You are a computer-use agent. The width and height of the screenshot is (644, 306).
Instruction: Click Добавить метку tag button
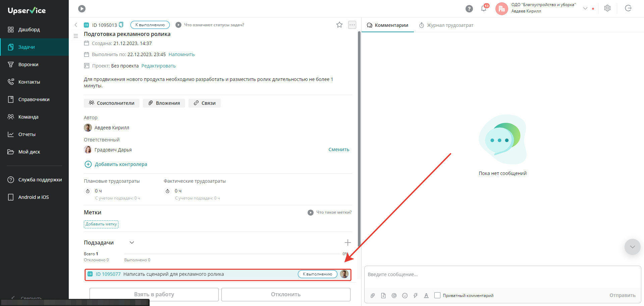pos(101,224)
